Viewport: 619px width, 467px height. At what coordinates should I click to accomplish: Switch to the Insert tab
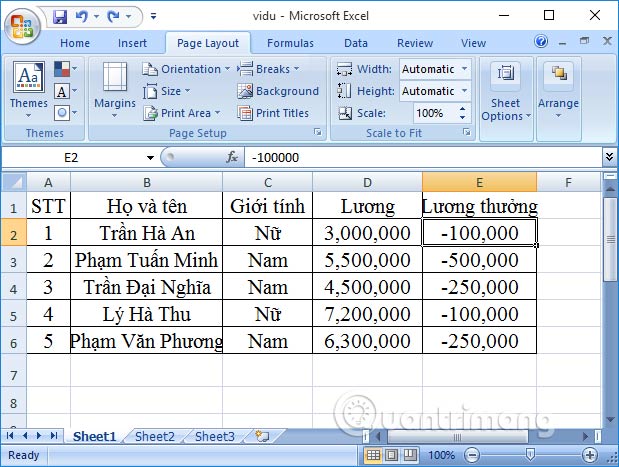[x=132, y=43]
